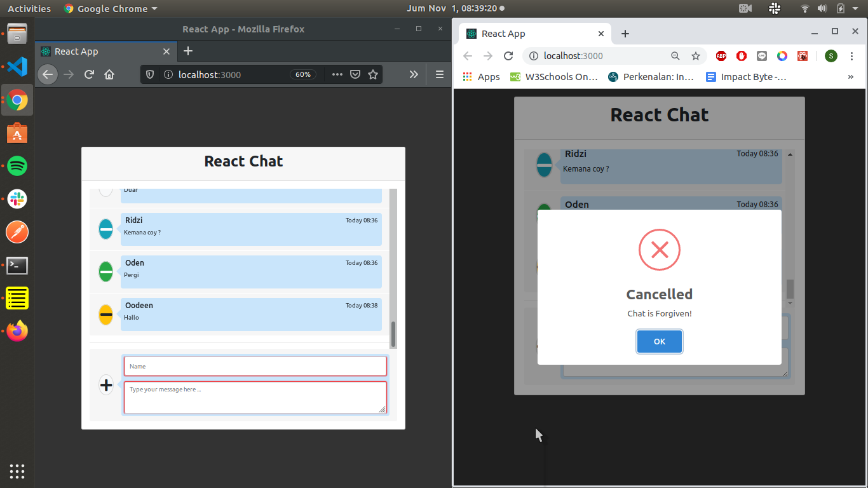Focus the Name input field
Image resolution: width=868 pixels, height=488 pixels.
click(255, 366)
